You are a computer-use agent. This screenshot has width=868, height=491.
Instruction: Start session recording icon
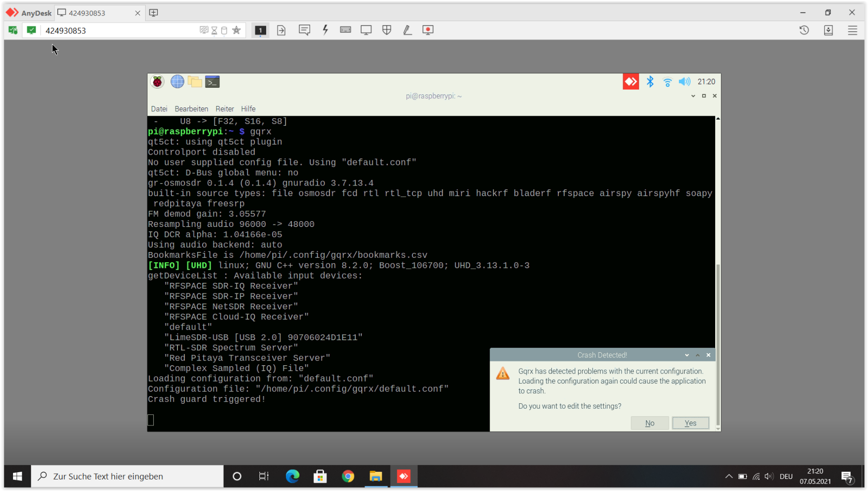pyautogui.click(x=428, y=30)
